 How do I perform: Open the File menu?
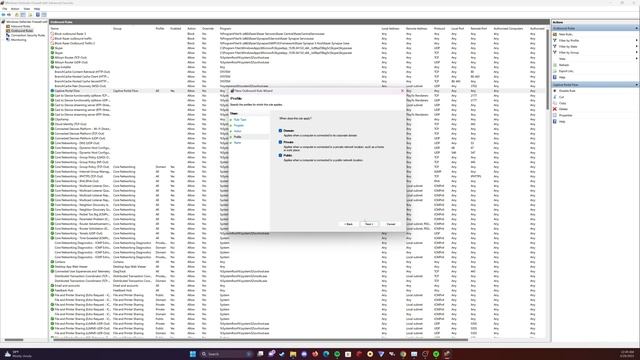pos(4,9)
